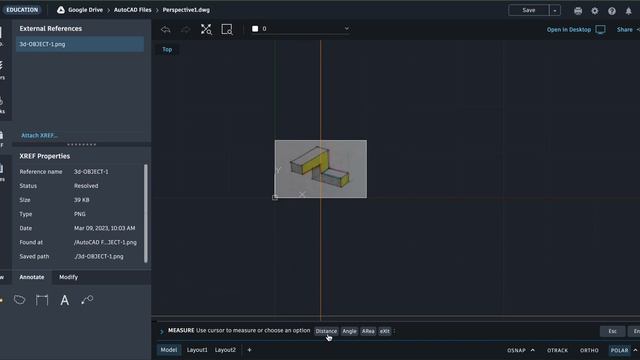The height and width of the screenshot is (360, 640).
Task: Select the Zoom Extents icon
Action: pos(206,29)
